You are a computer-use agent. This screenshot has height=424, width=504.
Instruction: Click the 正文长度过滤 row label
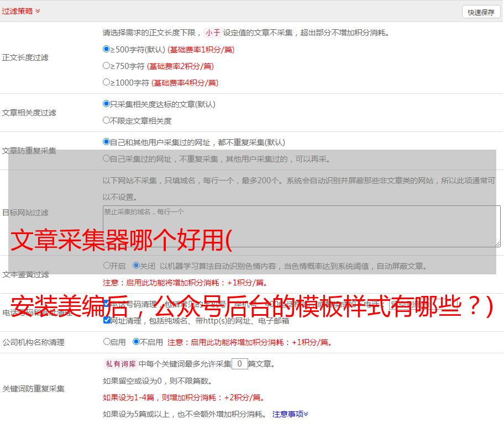click(25, 57)
